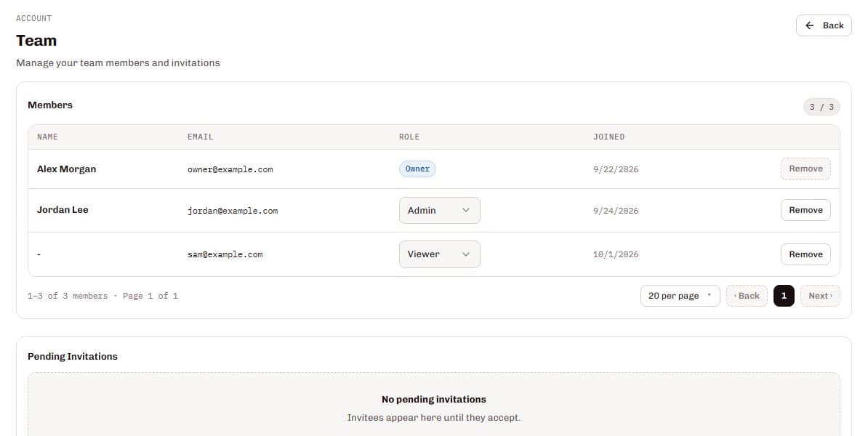Click the jordan@example.com email
Screen dimensions: 868x436
point(233,211)
